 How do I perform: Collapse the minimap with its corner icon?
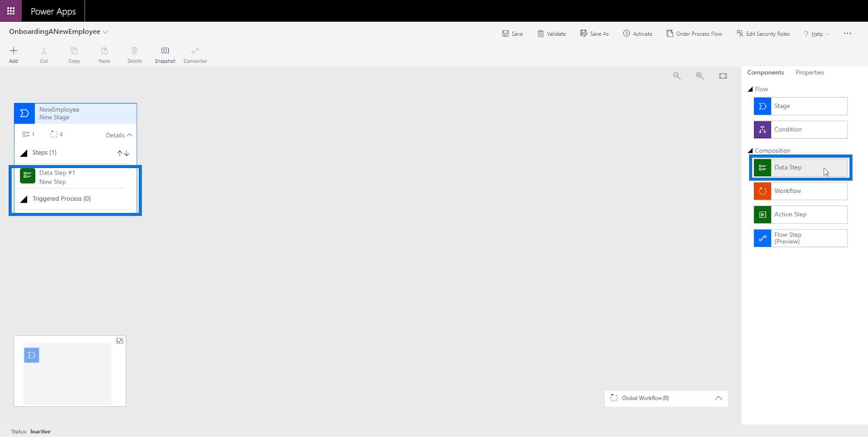[x=120, y=341]
